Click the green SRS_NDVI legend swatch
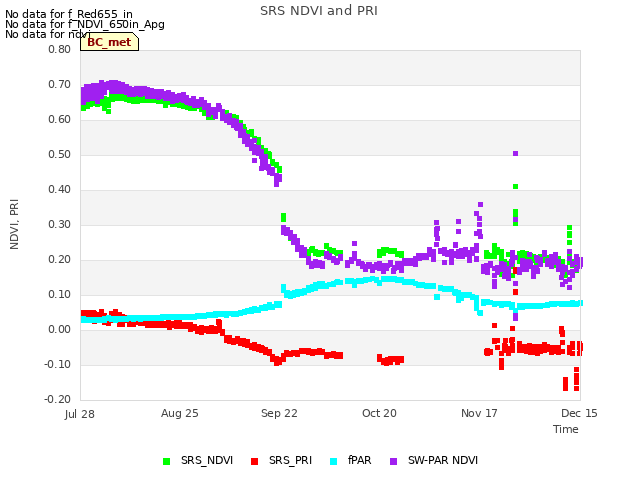The width and height of the screenshot is (640, 480). (167, 461)
